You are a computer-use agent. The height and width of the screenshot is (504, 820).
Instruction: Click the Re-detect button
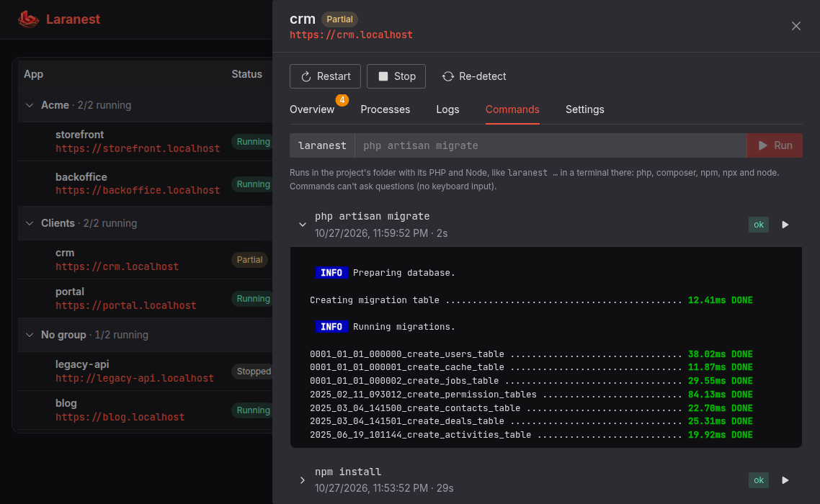[474, 76]
